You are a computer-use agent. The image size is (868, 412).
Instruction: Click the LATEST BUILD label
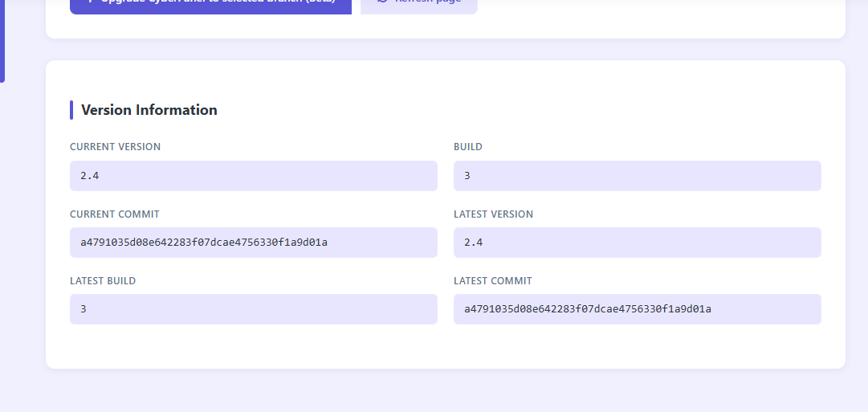[103, 281]
